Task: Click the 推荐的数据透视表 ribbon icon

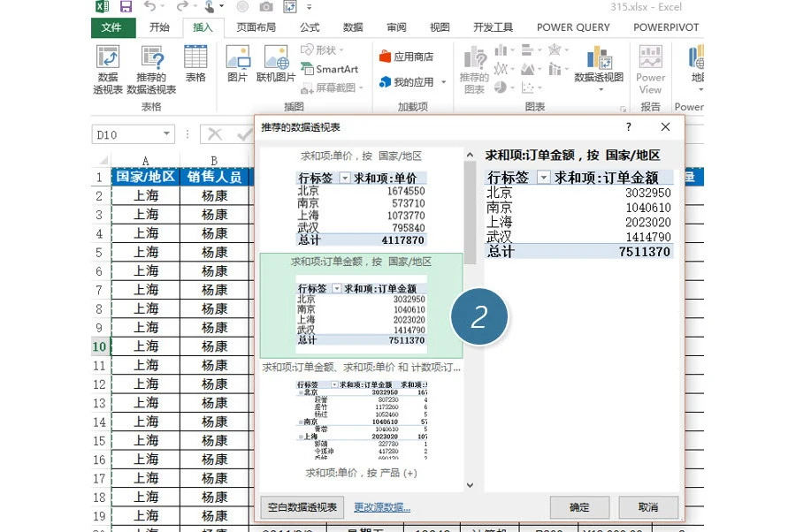Action: click(151, 68)
